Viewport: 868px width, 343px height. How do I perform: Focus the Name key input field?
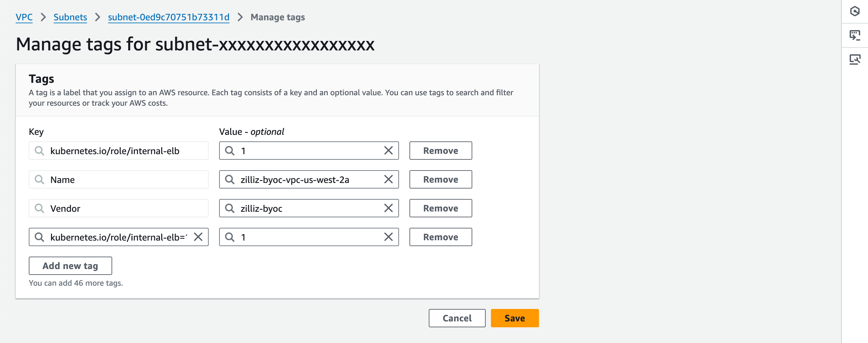click(125, 180)
